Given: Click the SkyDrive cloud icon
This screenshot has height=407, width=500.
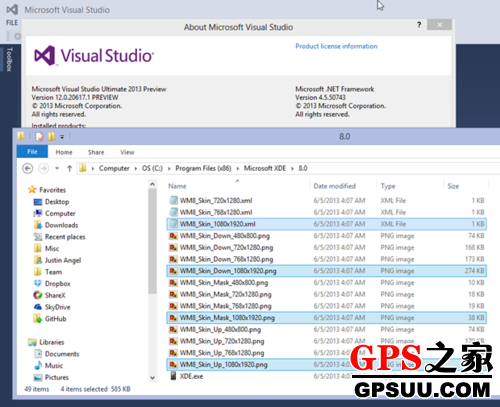Looking at the screenshot, I should tap(38, 307).
